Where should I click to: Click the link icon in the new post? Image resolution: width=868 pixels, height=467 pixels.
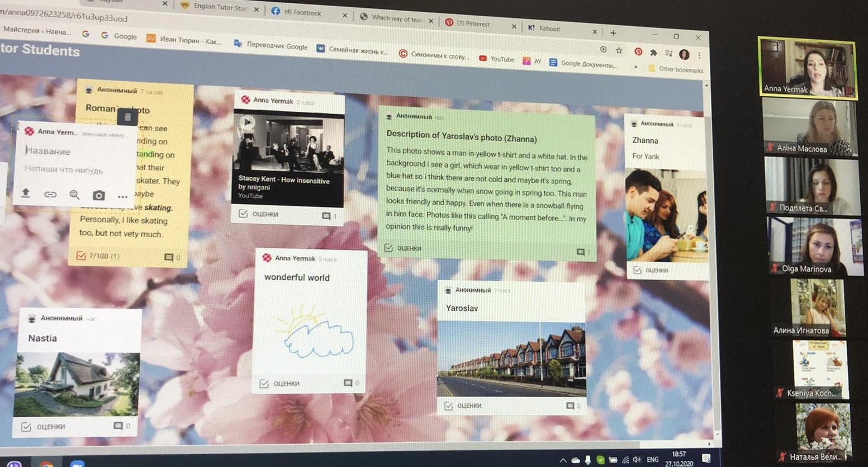click(50, 194)
